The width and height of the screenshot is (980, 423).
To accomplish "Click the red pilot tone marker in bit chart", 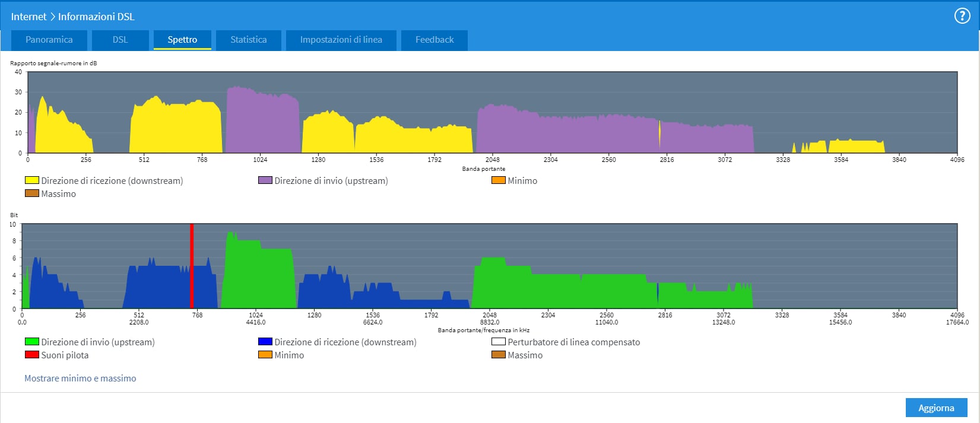I will (x=192, y=266).
